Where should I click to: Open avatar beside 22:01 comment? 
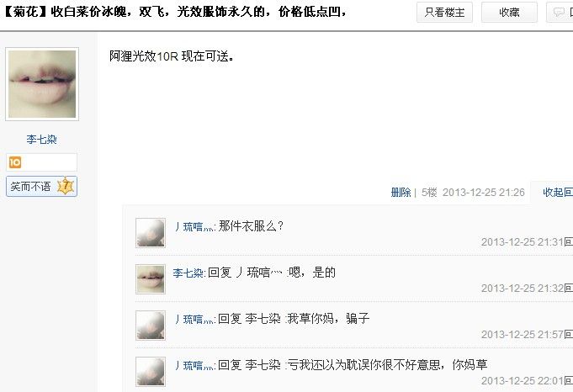(151, 372)
